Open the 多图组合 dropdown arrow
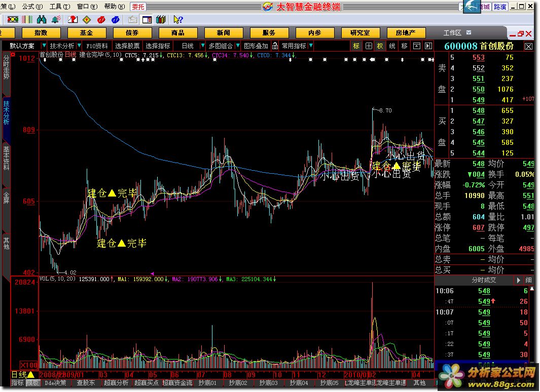This screenshot has height=392, width=540. [x=238, y=46]
